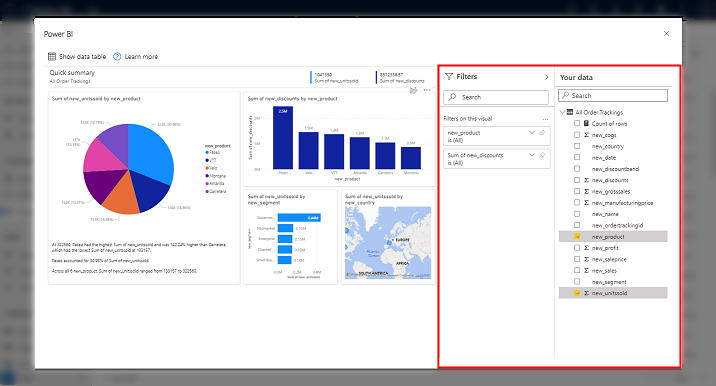Click the Filters on this visual label
716x386 pixels.
pos(468,119)
